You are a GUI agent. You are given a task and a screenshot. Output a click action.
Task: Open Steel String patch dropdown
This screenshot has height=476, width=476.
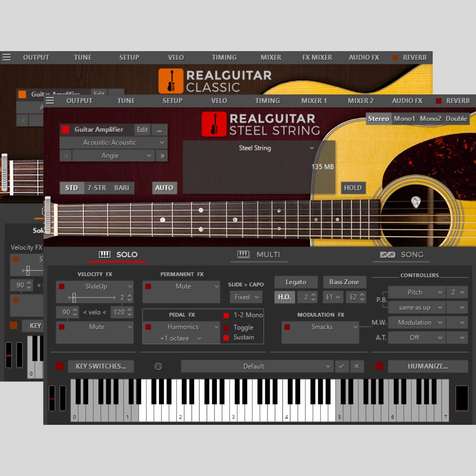pyautogui.click(x=259, y=148)
